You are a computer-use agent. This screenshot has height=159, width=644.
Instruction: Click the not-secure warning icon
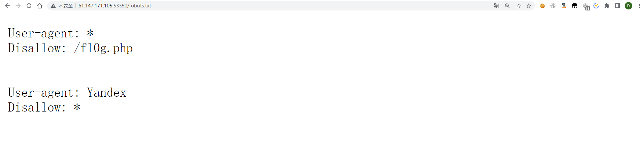point(53,6)
